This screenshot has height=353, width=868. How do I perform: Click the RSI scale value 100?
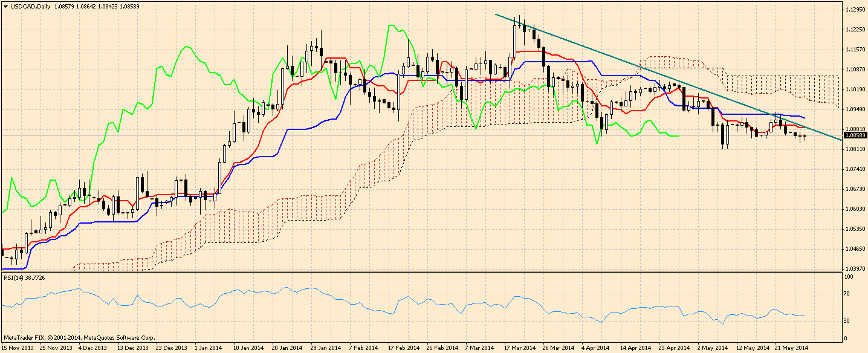pyautogui.click(x=849, y=277)
